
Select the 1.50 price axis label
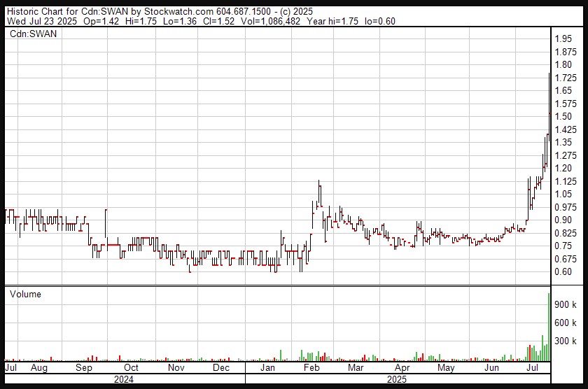[563, 116]
